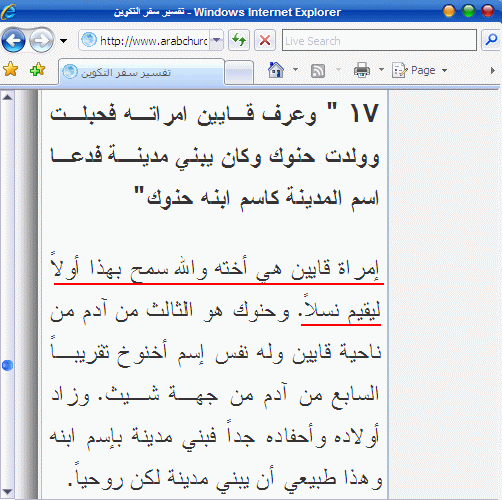Open a new blank tab
This screenshot has height=500, width=502.
tap(239, 72)
